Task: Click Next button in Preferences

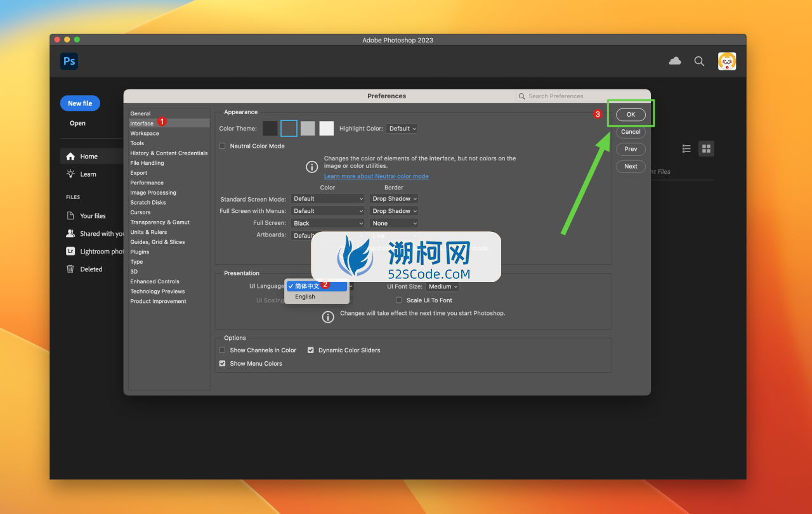Action: (x=631, y=166)
